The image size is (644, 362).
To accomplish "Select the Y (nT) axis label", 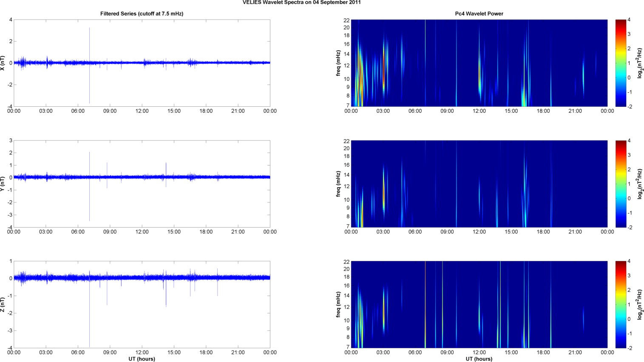I will tap(3, 184).
